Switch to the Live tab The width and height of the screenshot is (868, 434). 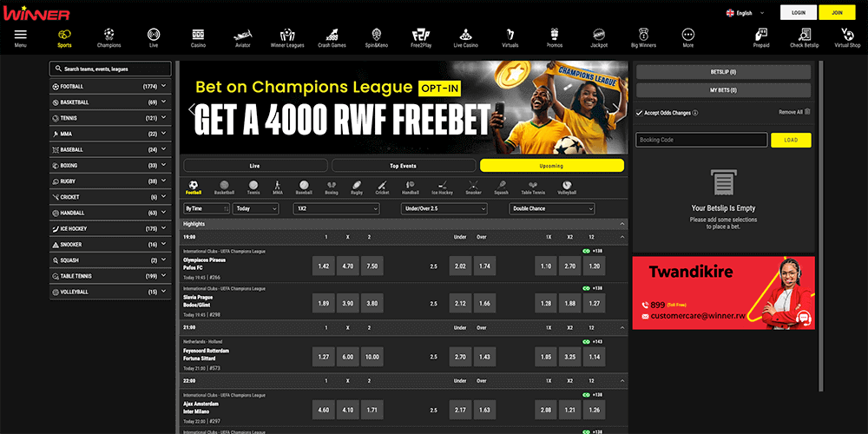(x=254, y=165)
